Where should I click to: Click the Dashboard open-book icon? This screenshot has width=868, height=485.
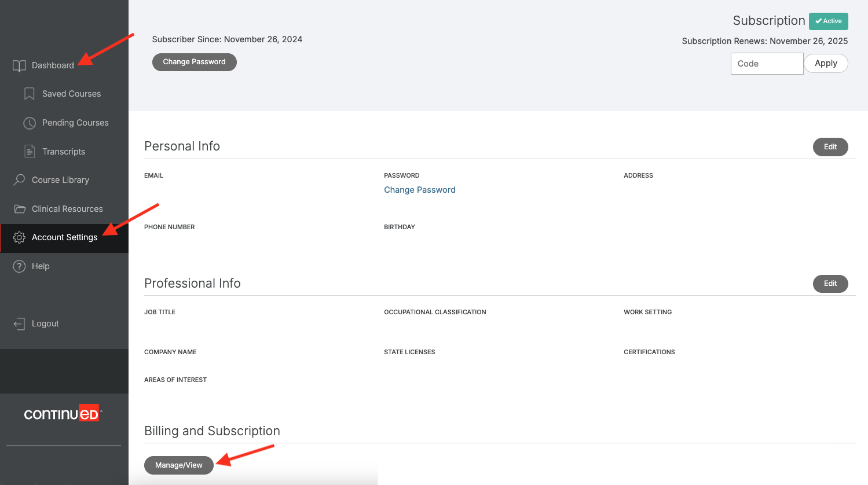(x=19, y=66)
